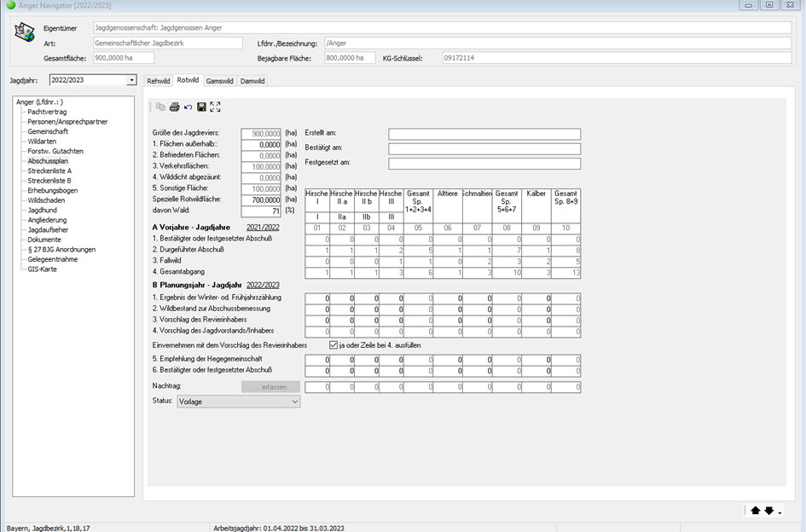Click the 'Erstellt am' date field

pyautogui.click(x=484, y=134)
